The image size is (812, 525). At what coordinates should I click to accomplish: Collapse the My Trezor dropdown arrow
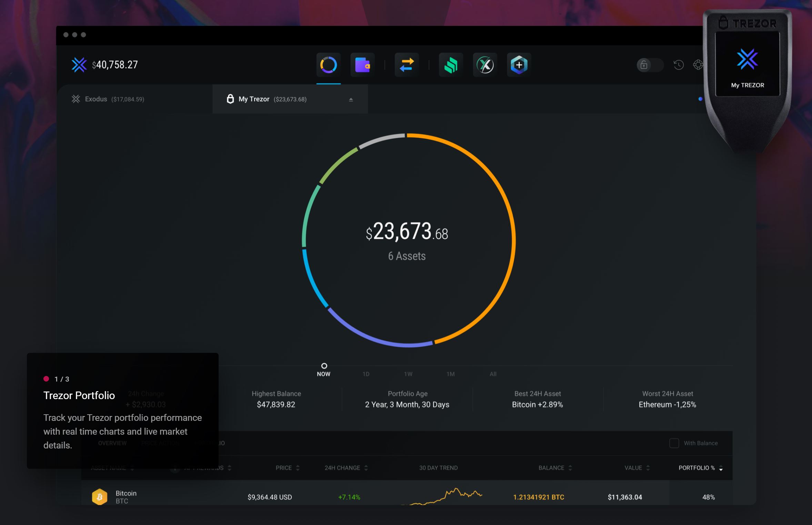click(x=351, y=100)
